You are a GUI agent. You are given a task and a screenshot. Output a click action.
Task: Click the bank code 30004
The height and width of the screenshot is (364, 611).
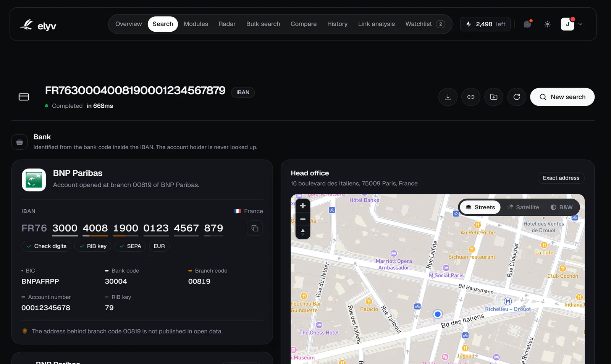[116, 281]
